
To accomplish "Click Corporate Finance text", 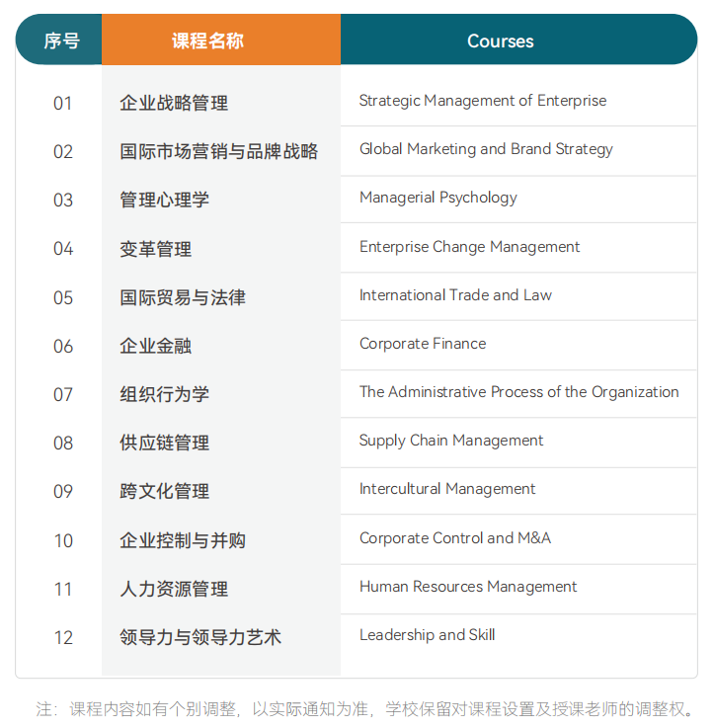I will pos(423,344).
